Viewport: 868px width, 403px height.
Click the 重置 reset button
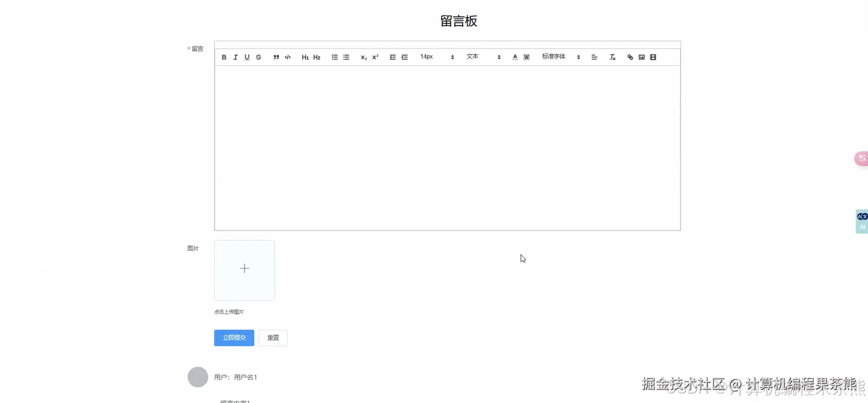273,338
